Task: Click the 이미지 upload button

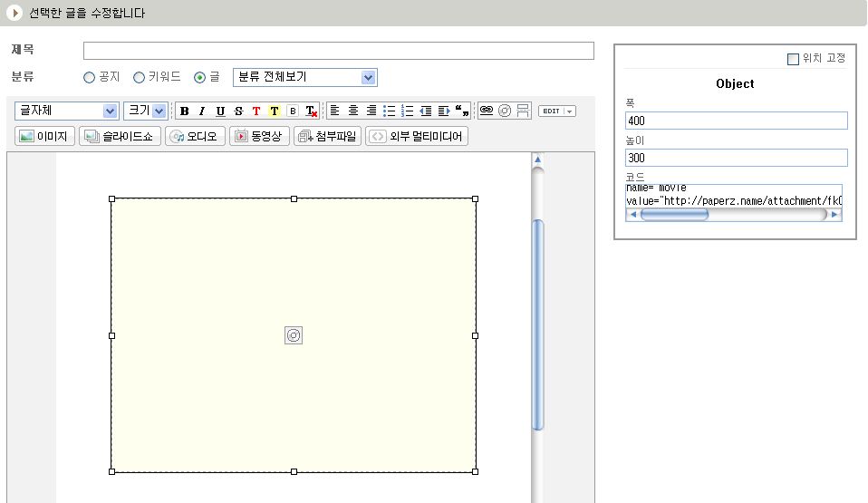Action: tap(44, 136)
